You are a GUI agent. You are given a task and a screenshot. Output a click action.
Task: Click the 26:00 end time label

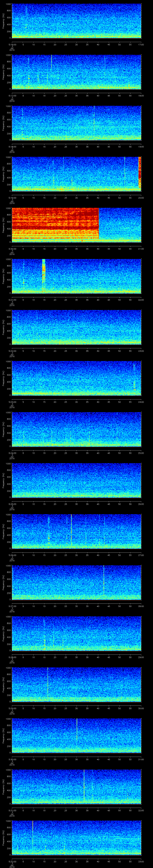coord(141,504)
